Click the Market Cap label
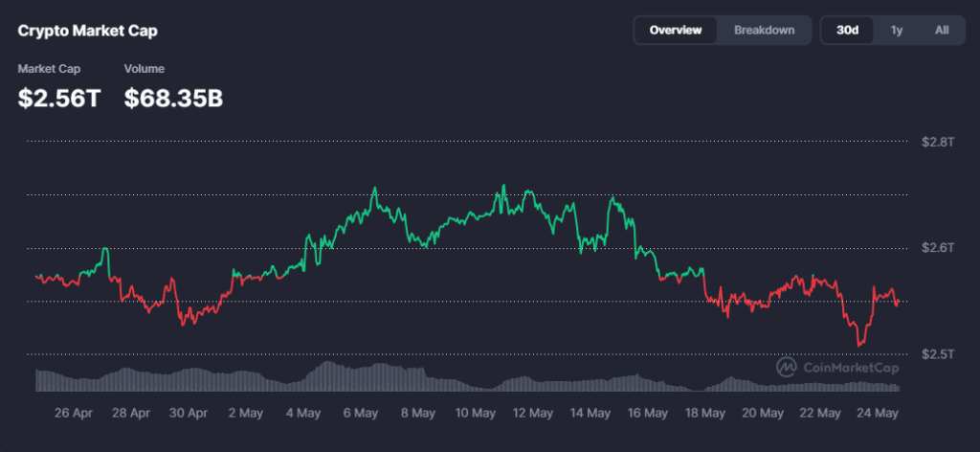Viewport: 980px width, 452px height. 49,69
